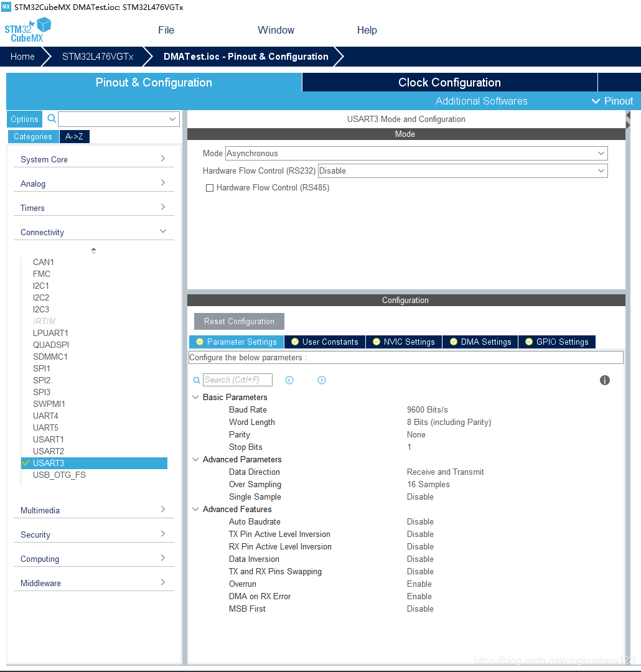This screenshot has height=672, width=641.
Task: Click the info icon in the parameter panel
Action: (x=604, y=380)
